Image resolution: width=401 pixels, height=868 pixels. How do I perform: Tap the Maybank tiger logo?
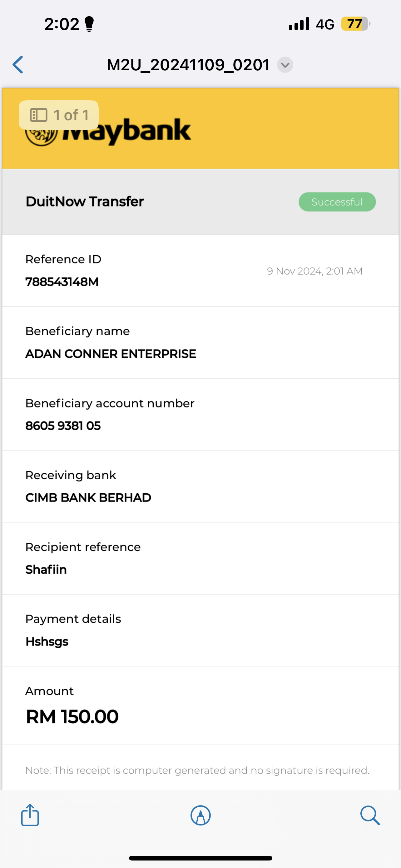point(41,137)
